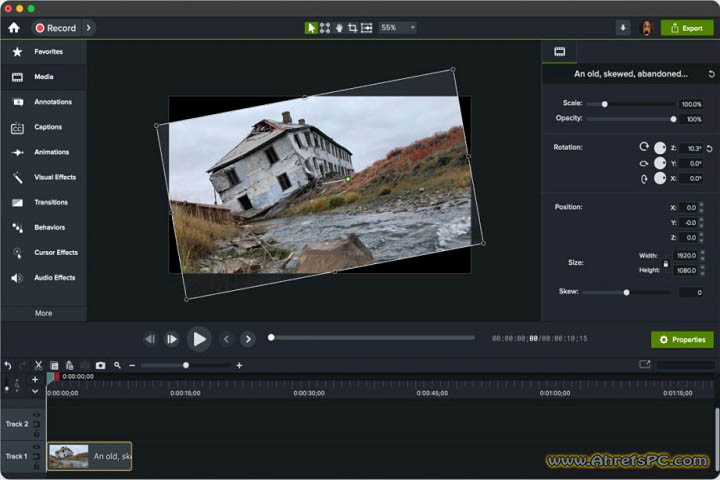The width and height of the screenshot is (720, 480).
Task: Expand the track options chevron
Action: tap(35, 391)
